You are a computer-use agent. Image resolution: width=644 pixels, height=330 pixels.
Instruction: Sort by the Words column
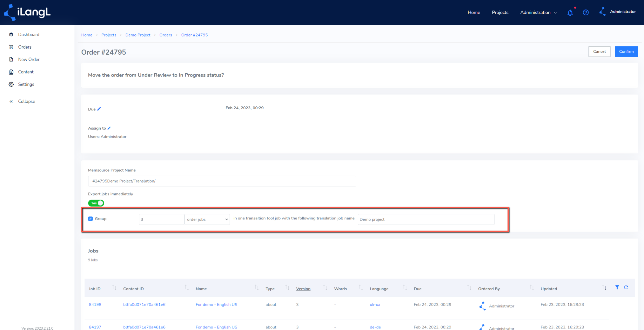click(361, 287)
